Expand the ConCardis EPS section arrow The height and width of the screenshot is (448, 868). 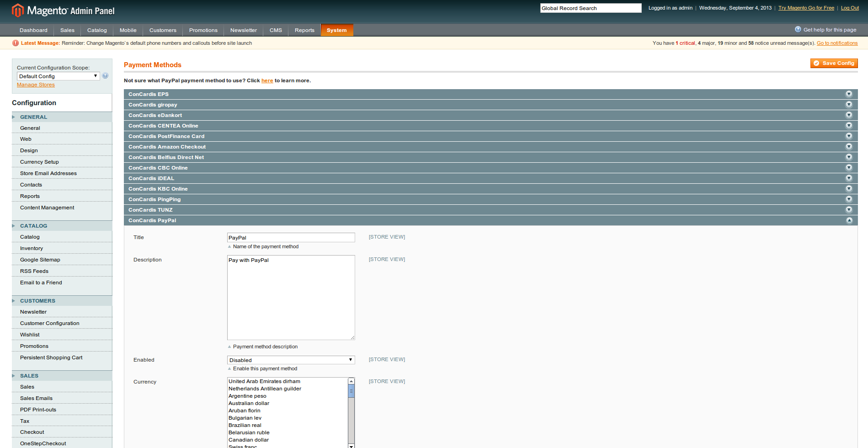[x=849, y=94]
